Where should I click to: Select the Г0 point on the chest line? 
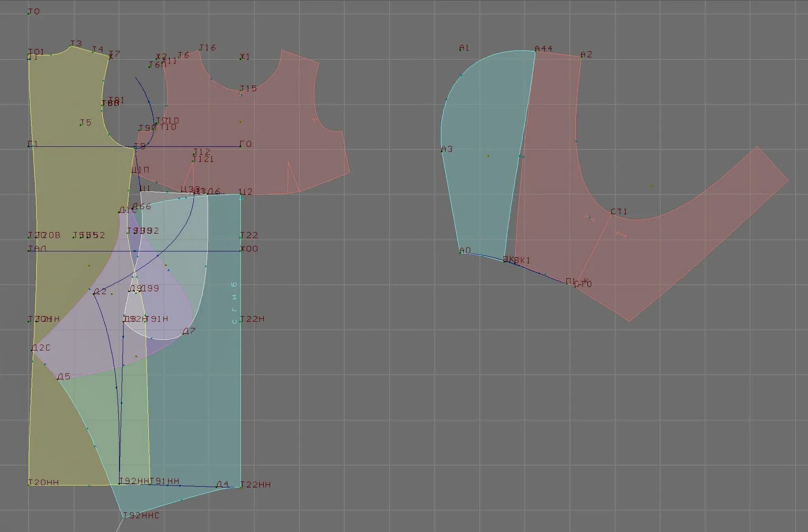[x=240, y=146]
